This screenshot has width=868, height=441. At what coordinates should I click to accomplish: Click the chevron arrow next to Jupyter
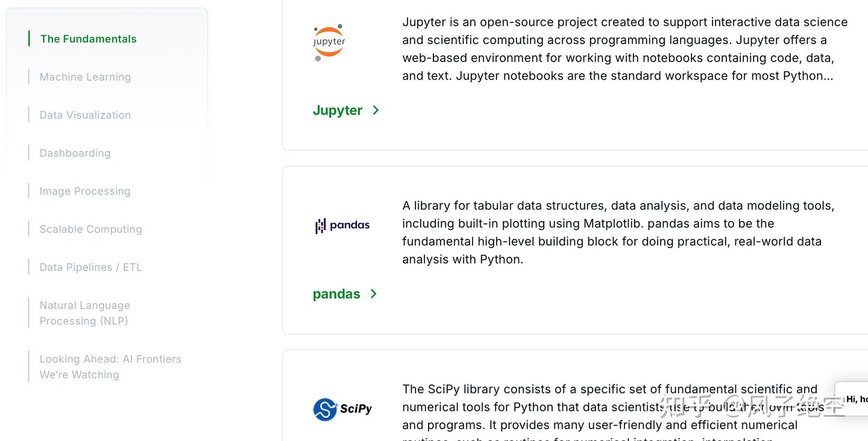click(x=376, y=110)
